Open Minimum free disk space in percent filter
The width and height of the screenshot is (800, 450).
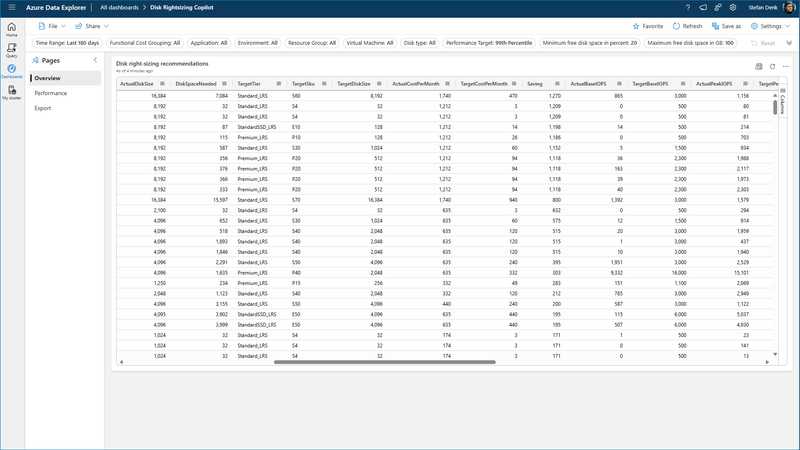pyautogui.click(x=590, y=43)
